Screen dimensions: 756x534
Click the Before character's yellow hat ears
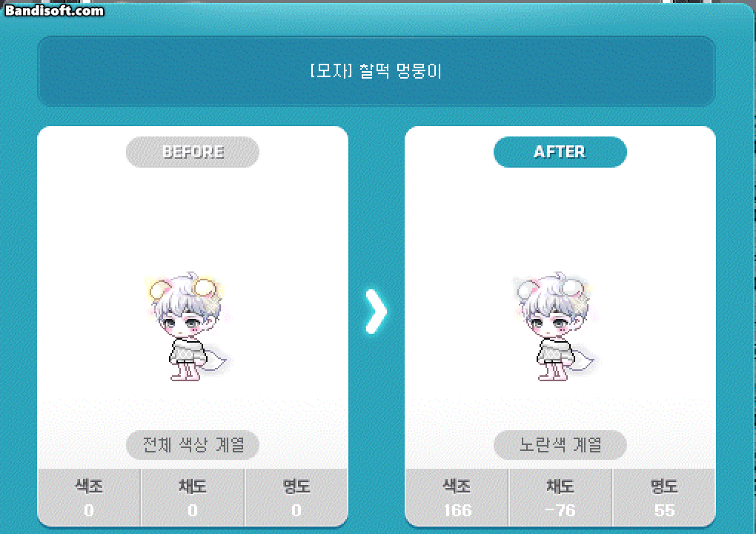tap(184, 289)
